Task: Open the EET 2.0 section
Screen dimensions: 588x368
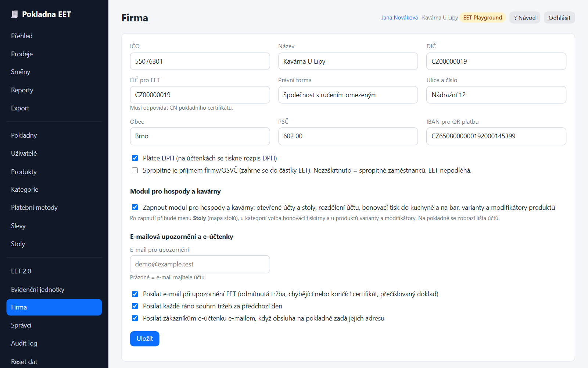Action: [x=54, y=271]
